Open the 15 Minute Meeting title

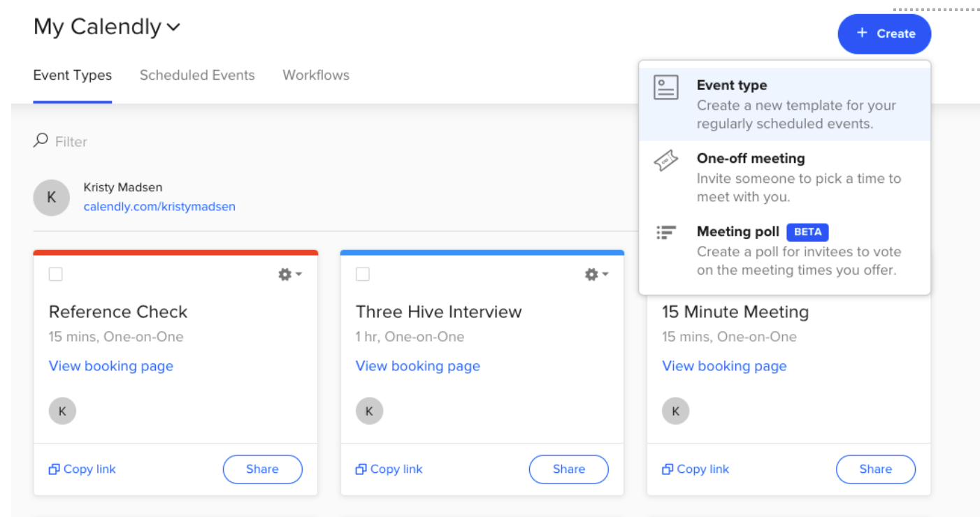click(735, 312)
